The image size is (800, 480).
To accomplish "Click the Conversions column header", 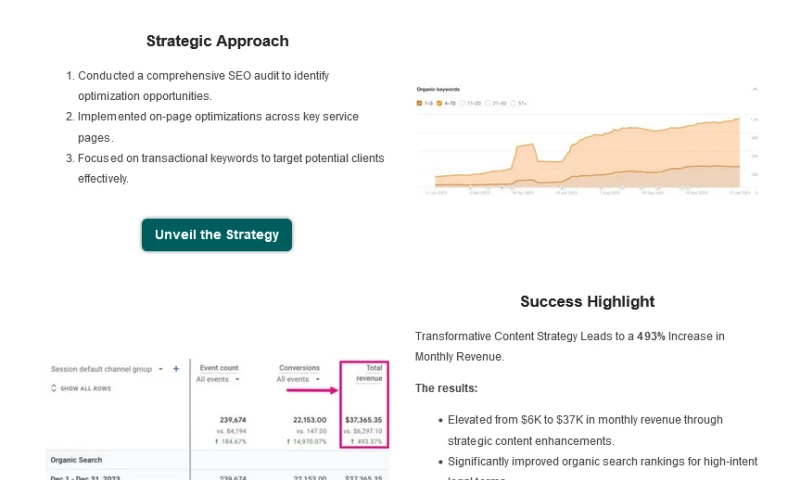I will point(299,368).
